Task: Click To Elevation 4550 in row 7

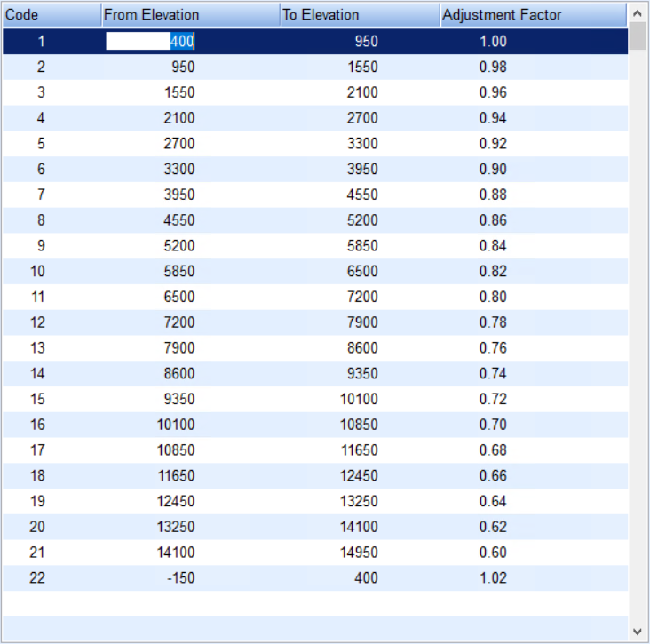Action: (x=362, y=195)
